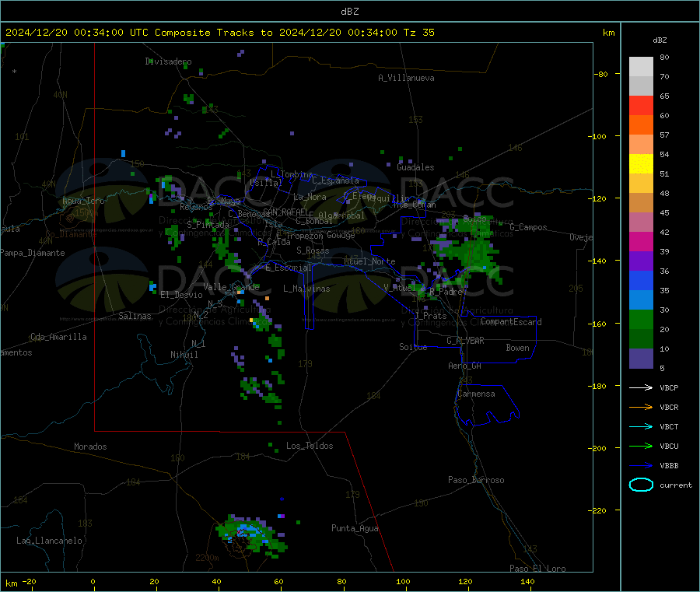Click the dBZ title at top
This screenshot has width=700, height=592.
(x=349, y=12)
